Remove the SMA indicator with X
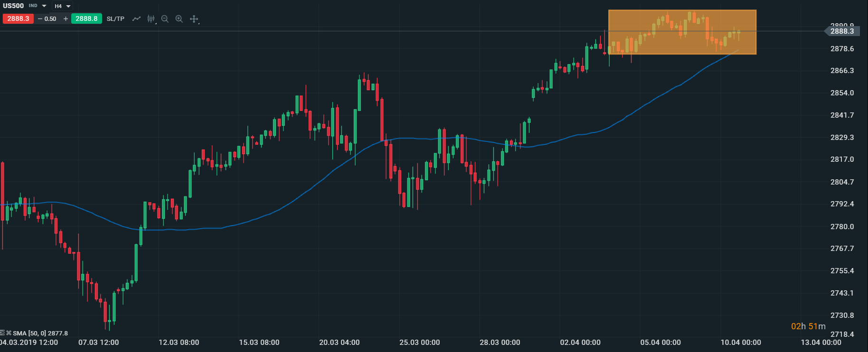Viewport: 868px width, 352px height. point(9,333)
